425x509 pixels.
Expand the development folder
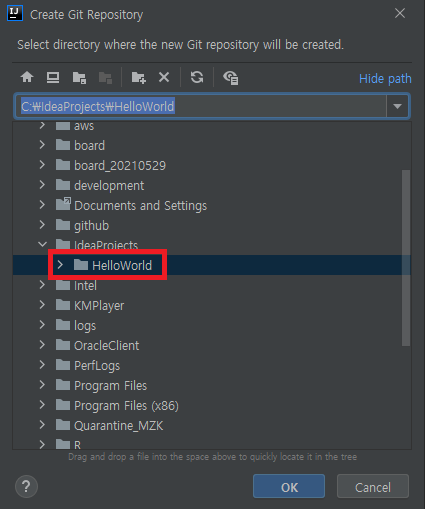point(42,185)
